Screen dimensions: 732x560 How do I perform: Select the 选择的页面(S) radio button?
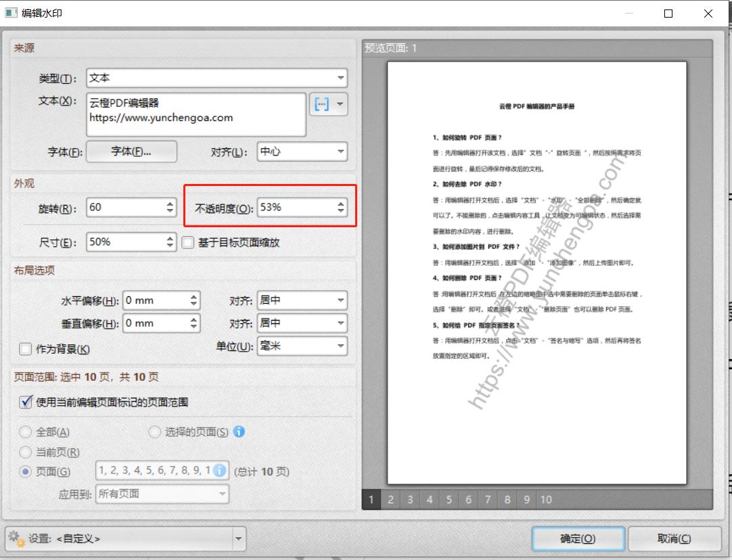click(154, 432)
